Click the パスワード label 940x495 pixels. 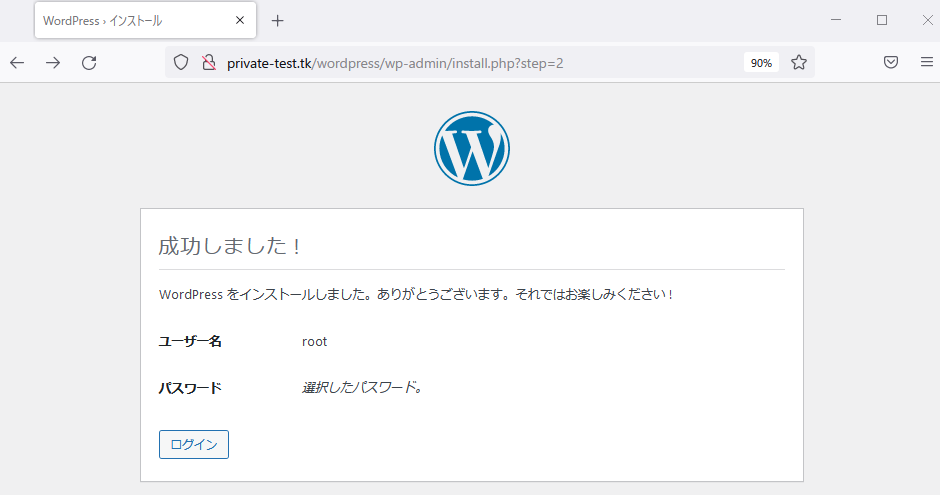click(190, 388)
